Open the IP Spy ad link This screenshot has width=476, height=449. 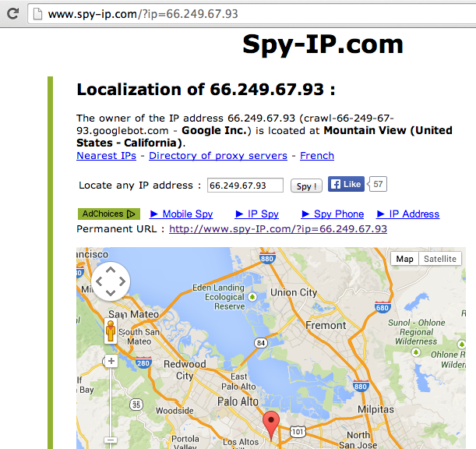point(257,214)
